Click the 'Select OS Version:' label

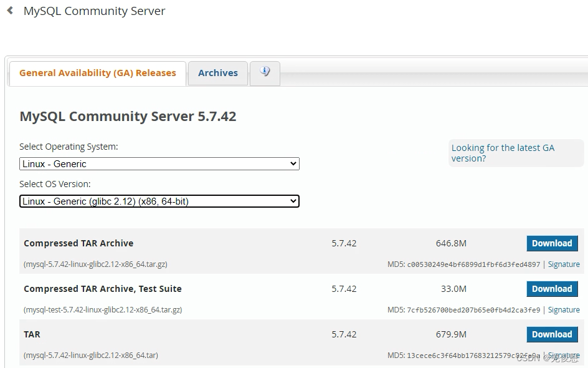point(55,184)
